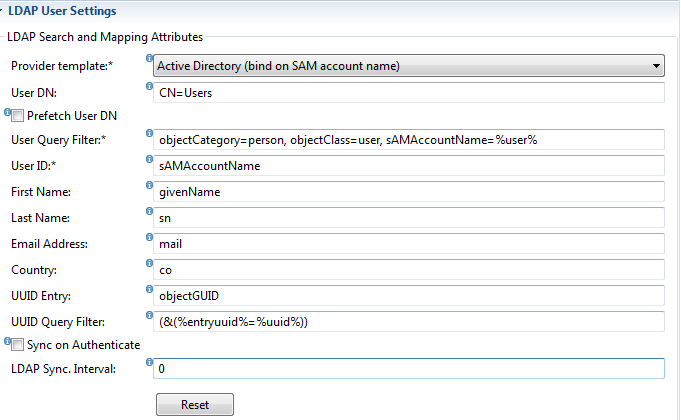Click info icon beside Country field

point(149,263)
